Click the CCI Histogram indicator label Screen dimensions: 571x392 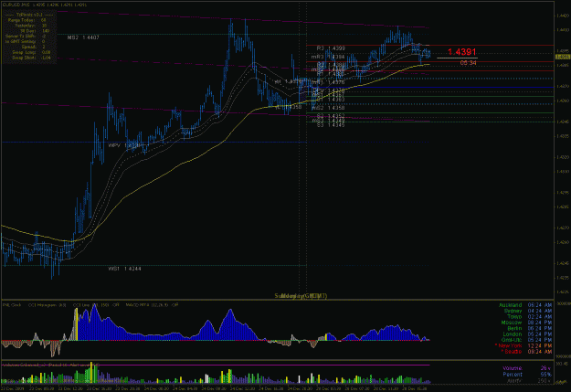[x=48, y=305]
